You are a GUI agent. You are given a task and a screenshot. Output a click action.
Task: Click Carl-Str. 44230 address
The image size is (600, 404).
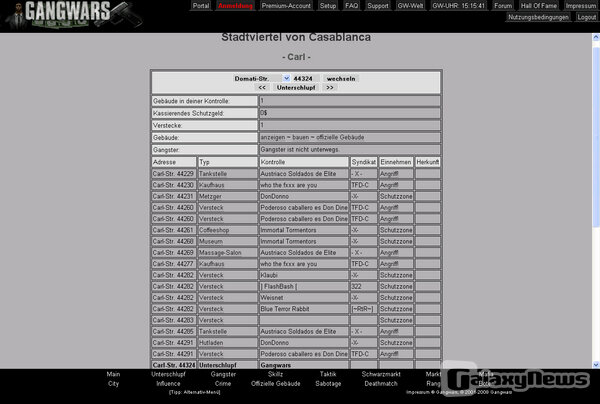point(173,185)
